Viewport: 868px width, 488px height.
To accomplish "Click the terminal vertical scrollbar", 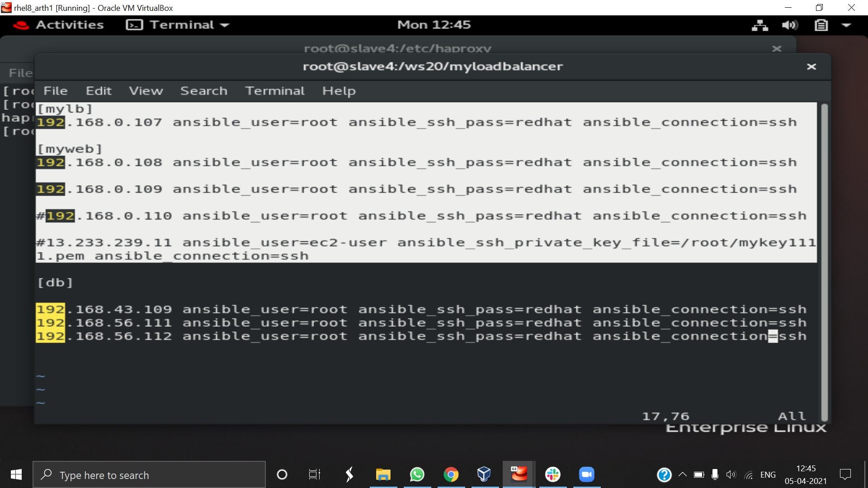I will click(x=824, y=262).
